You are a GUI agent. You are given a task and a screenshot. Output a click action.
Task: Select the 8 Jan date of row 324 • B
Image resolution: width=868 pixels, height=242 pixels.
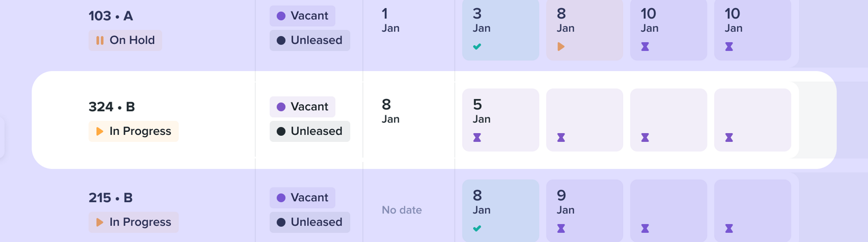390,111
